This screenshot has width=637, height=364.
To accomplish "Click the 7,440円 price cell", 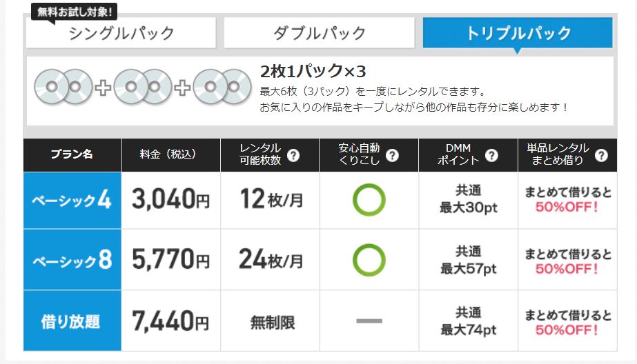I will tap(171, 321).
